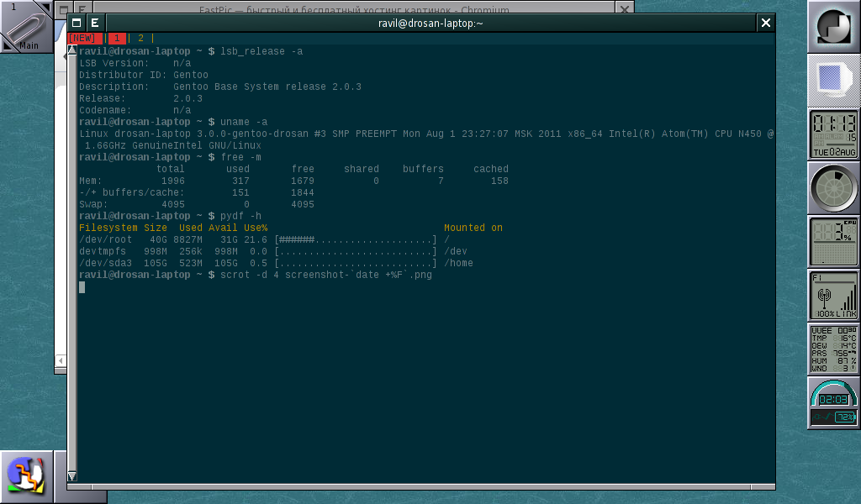This screenshot has width=861, height=504.
Task: Click the wireless LINK signal dockapp
Action: click(833, 296)
